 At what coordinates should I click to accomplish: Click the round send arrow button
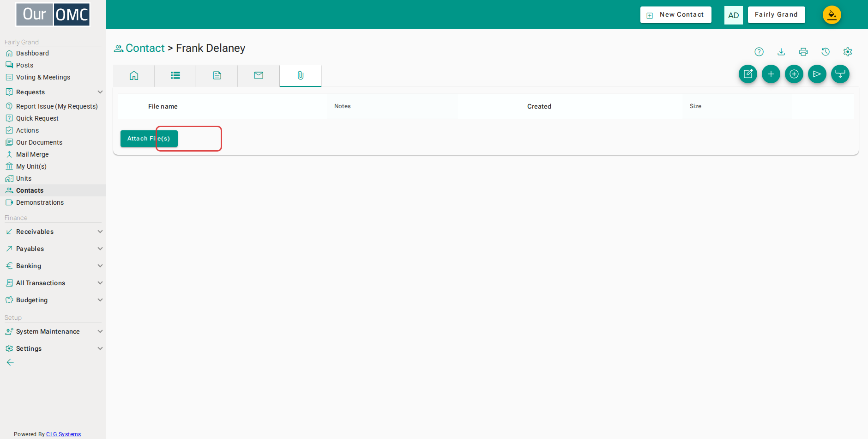pos(817,74)
